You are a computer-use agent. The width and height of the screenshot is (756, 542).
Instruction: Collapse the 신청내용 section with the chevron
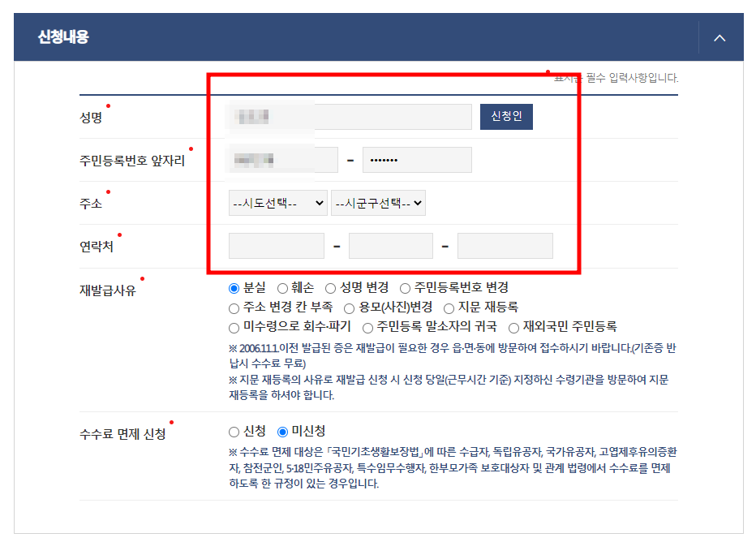click(719, 37)
